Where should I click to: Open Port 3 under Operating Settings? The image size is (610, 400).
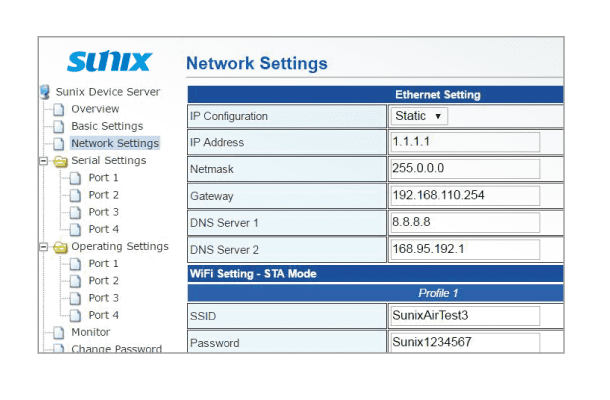[103, 298]
